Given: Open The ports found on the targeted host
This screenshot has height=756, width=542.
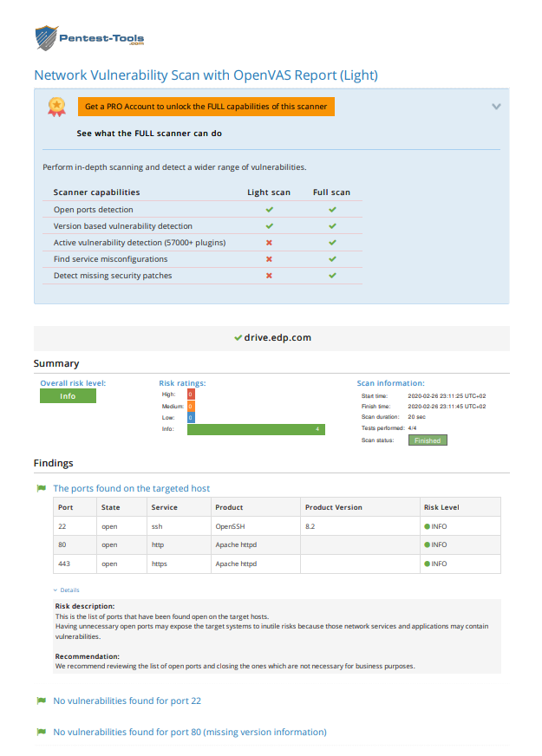Looking at the screenshot, I should [131, 488].
